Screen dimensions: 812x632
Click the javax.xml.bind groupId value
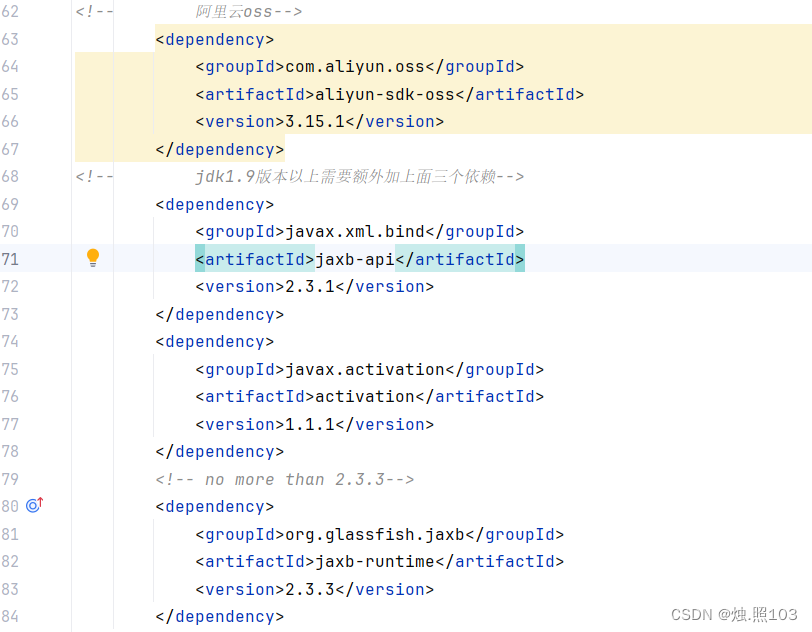pyautogui.click(x=355, y=232)
